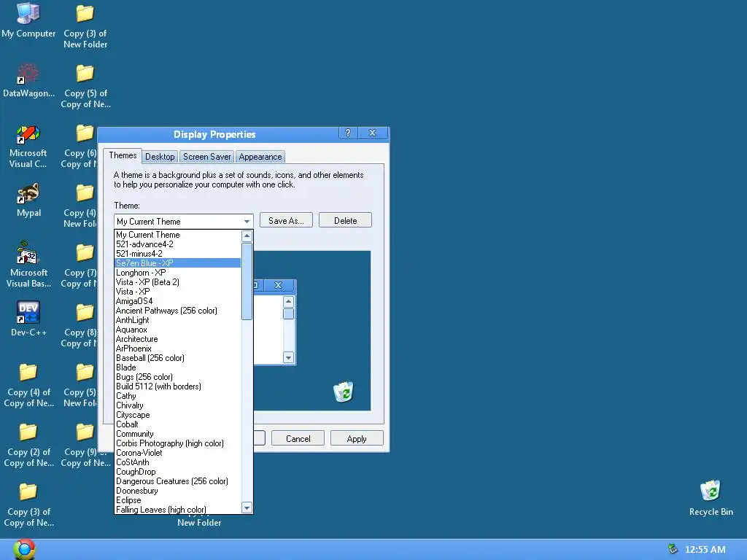Click the Delete theme button
747x560 pixels.
[345, 220]
